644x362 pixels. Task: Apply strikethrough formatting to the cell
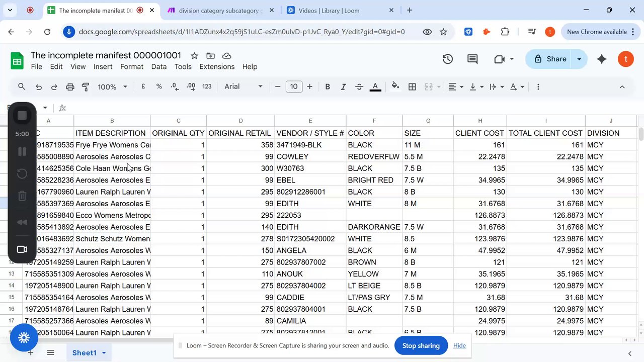[359, 86]
